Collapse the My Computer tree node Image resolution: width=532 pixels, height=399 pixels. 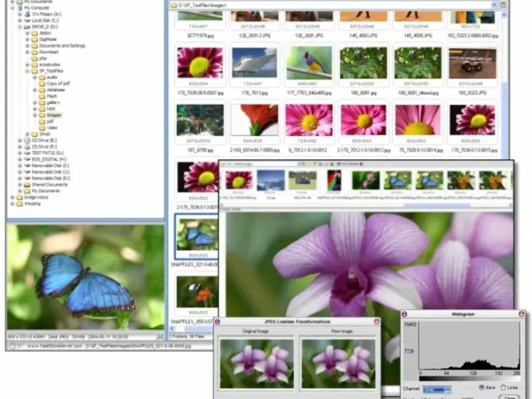point(13,8)
